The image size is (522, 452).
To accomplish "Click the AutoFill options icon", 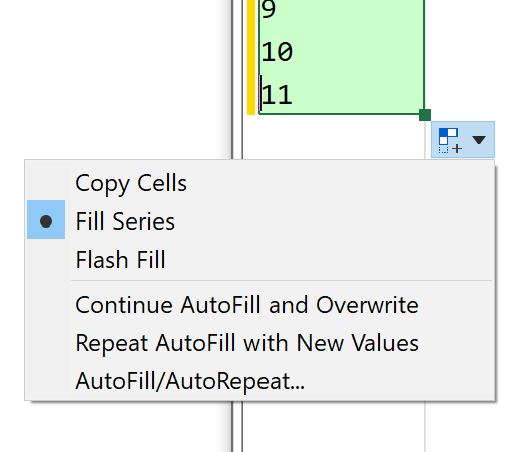I will [450, 140].
